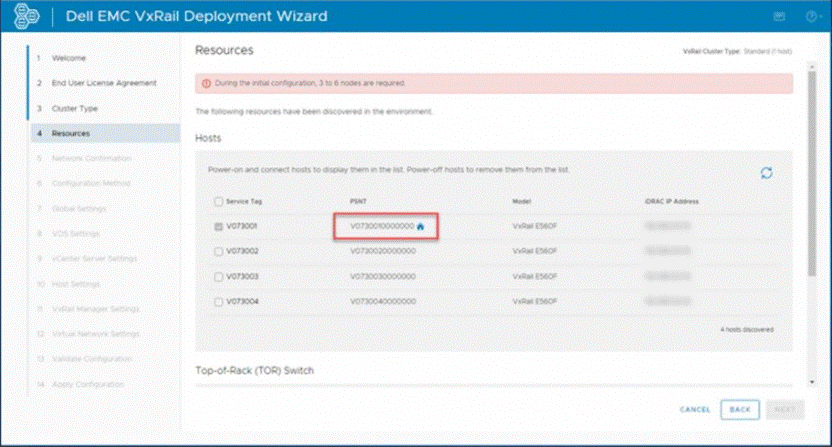Go to the Welcome step
Image resolution: width=832 pixels, height=447 pixels.
click(x=68, y=58)
